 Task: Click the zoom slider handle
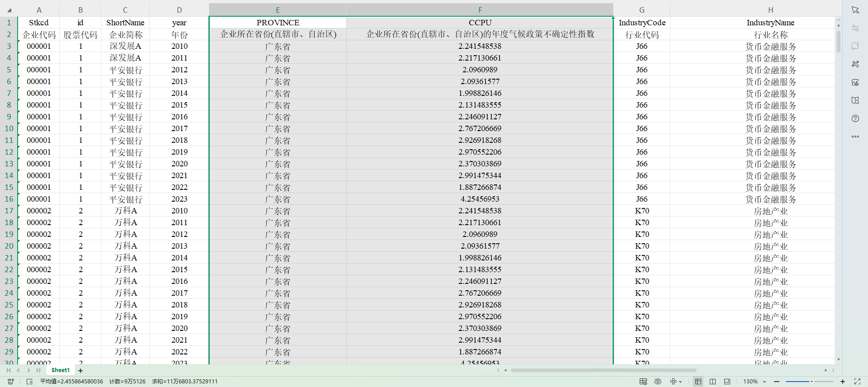[811, 382]
